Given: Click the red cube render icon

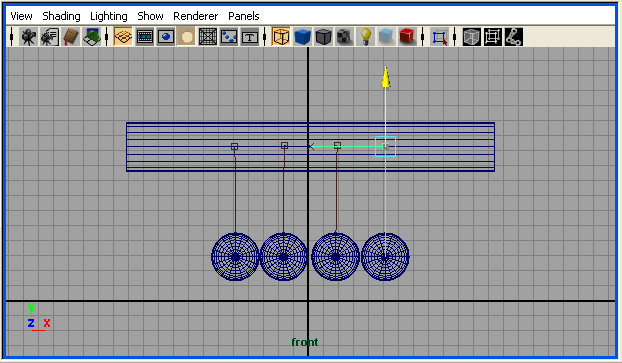Looking at the screenshot, I should (407, 37).
